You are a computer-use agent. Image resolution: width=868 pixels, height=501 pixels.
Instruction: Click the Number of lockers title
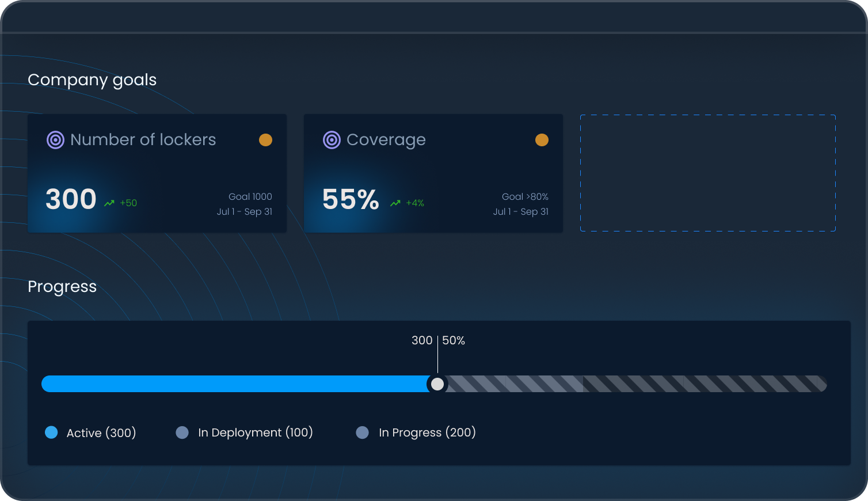tap(143, 140)
